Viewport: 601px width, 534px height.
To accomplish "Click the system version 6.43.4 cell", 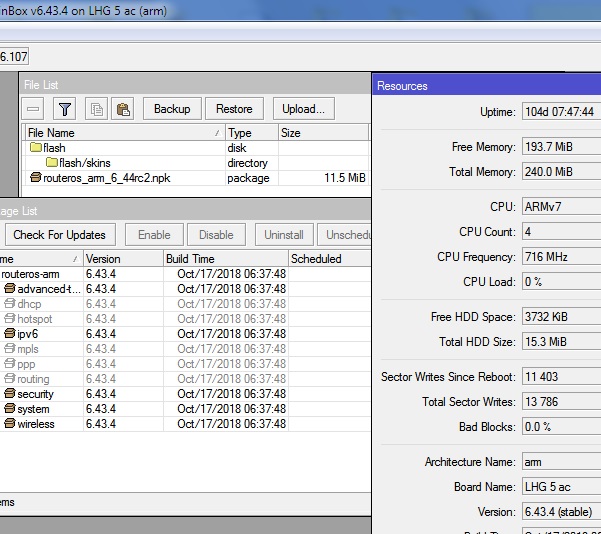I will [123, 409].
